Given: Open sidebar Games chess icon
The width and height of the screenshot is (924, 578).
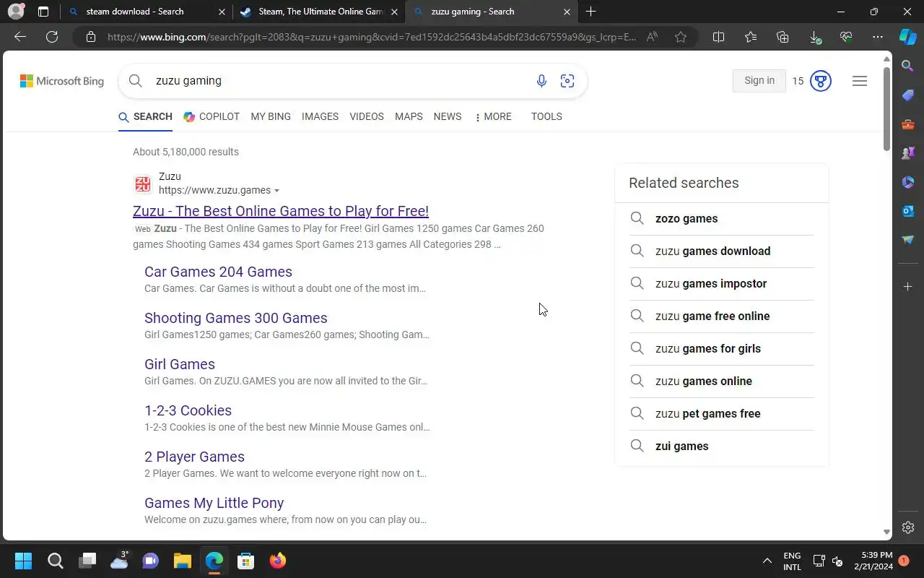Looking at the screenshot, I should (908, 152).
